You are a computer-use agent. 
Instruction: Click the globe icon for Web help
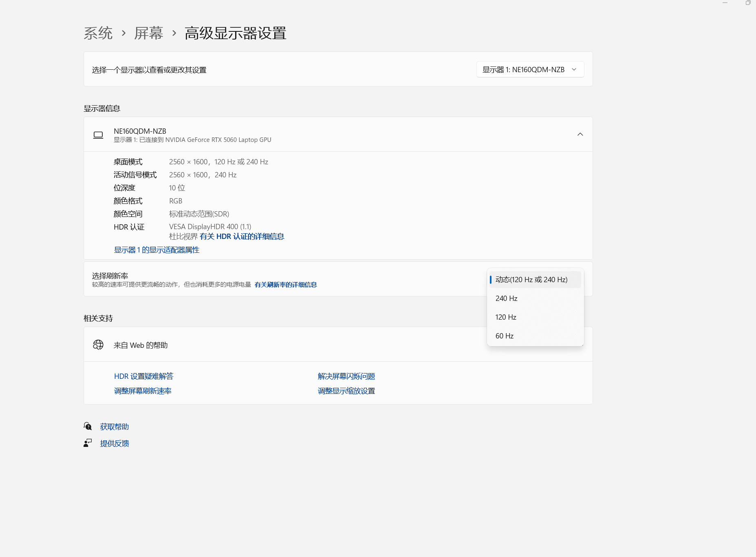98,345
